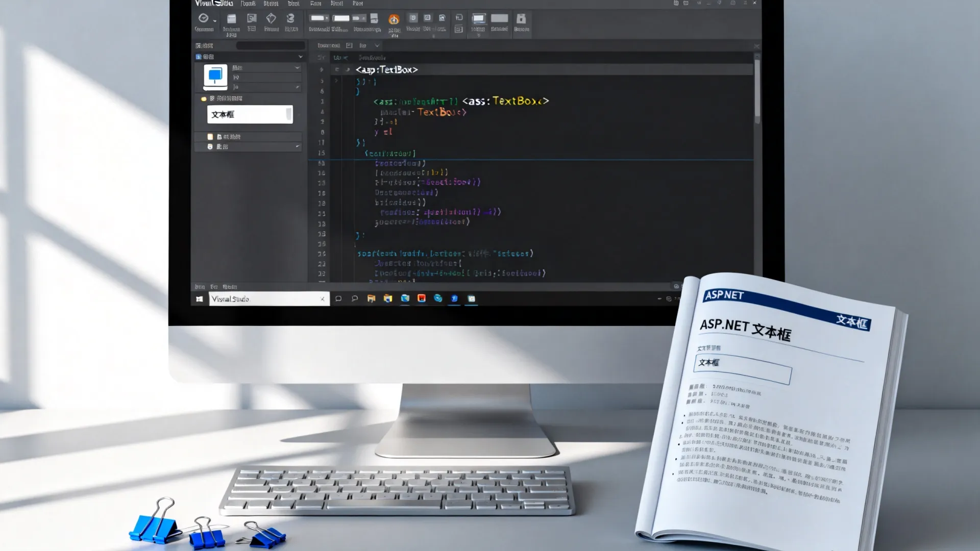Click the Windows Start button
Viewport: 980px width, 551px height.
point(200,299)
